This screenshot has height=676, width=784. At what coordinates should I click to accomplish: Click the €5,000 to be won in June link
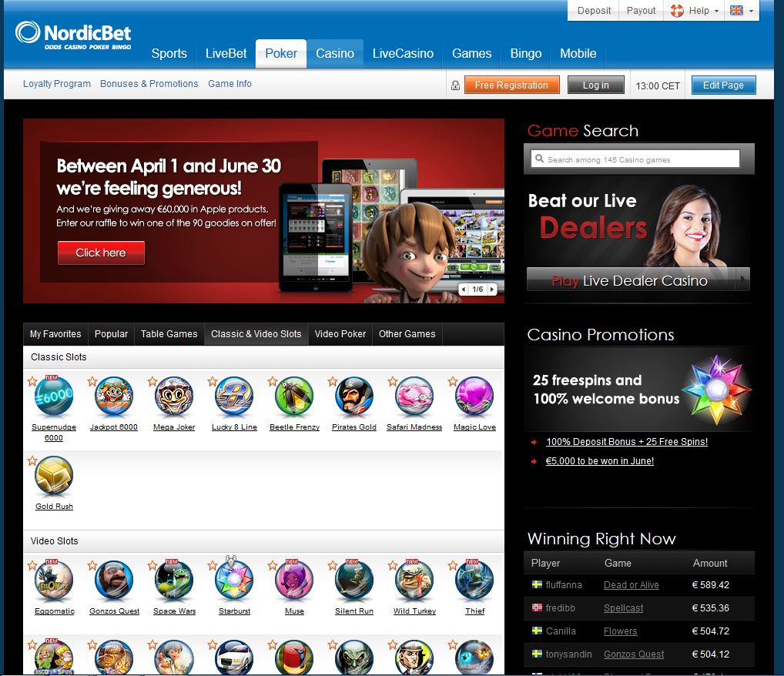tap(599, 461)
